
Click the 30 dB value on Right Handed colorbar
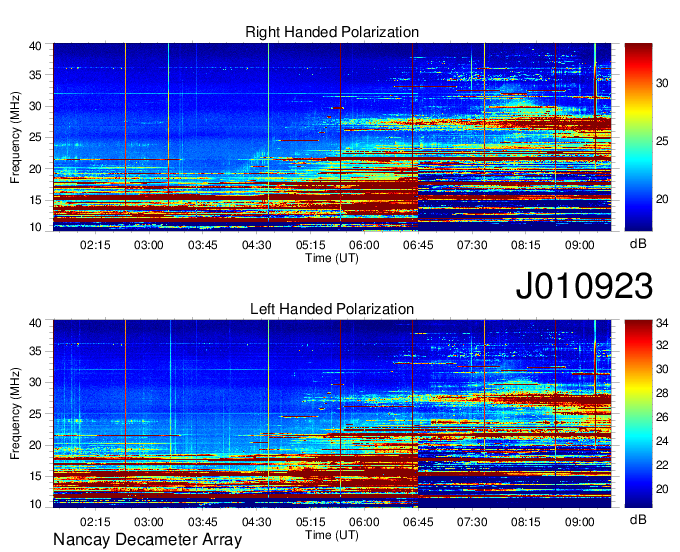tap(662, 83)
